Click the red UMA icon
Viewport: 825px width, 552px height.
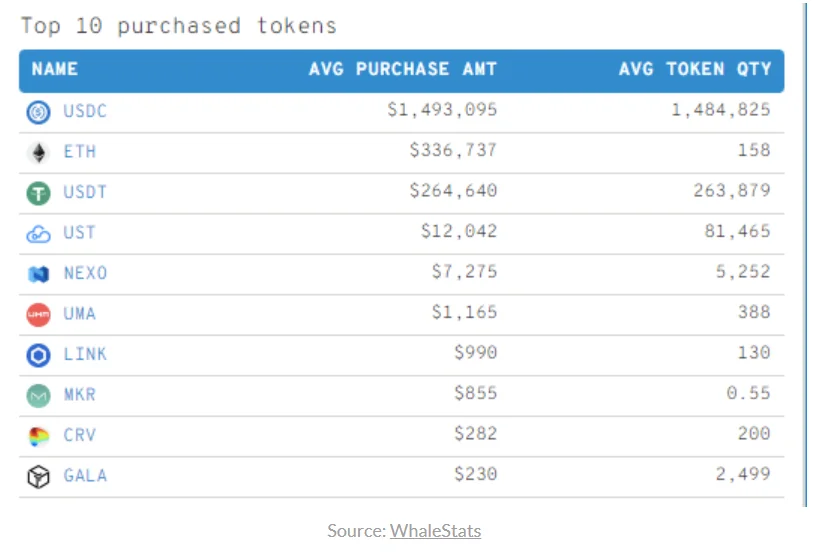point(38,315)
